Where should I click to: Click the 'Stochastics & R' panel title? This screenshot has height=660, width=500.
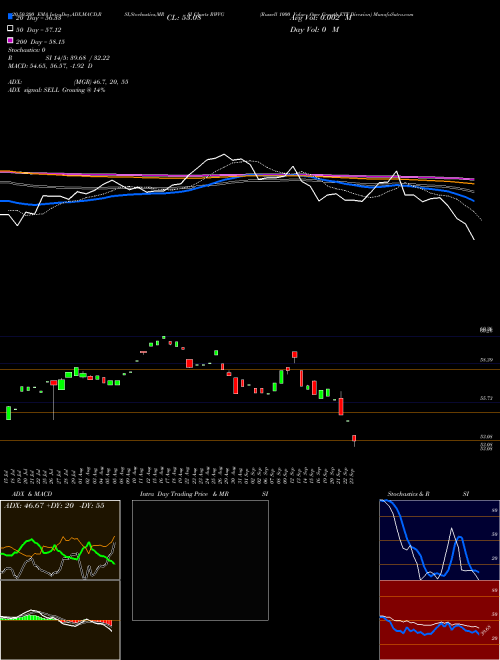pyautogui.click(x=408, y=494)
